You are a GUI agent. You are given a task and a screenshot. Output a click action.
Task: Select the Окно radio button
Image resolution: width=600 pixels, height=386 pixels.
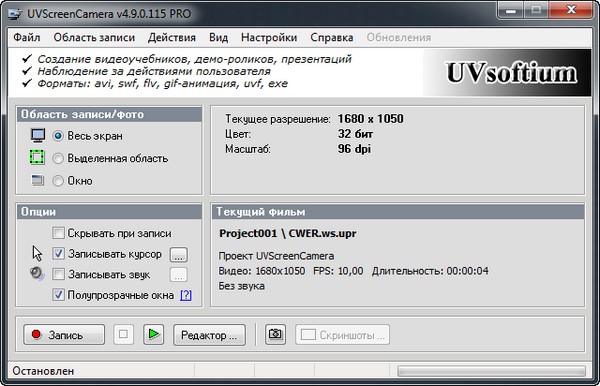[x=58, y=181]
